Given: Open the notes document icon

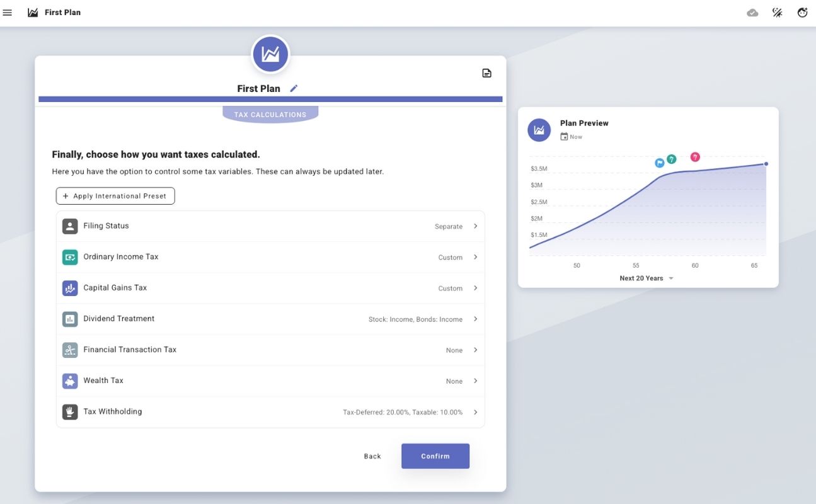Looking at the screenshot, I should point(486,73).
